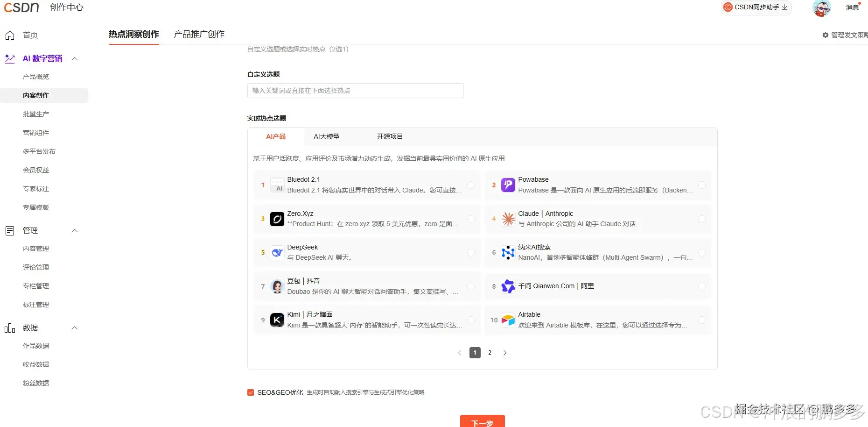Image resolution: width=868 pixels, height=427 pixels.
Task: Go to the next page arrow
Action: 505,353
